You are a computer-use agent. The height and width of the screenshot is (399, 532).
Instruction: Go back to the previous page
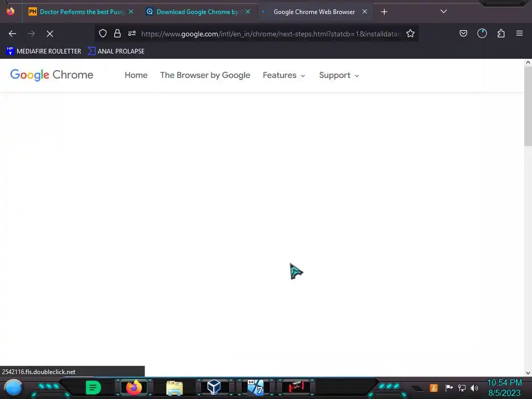(x=12, y=34)
